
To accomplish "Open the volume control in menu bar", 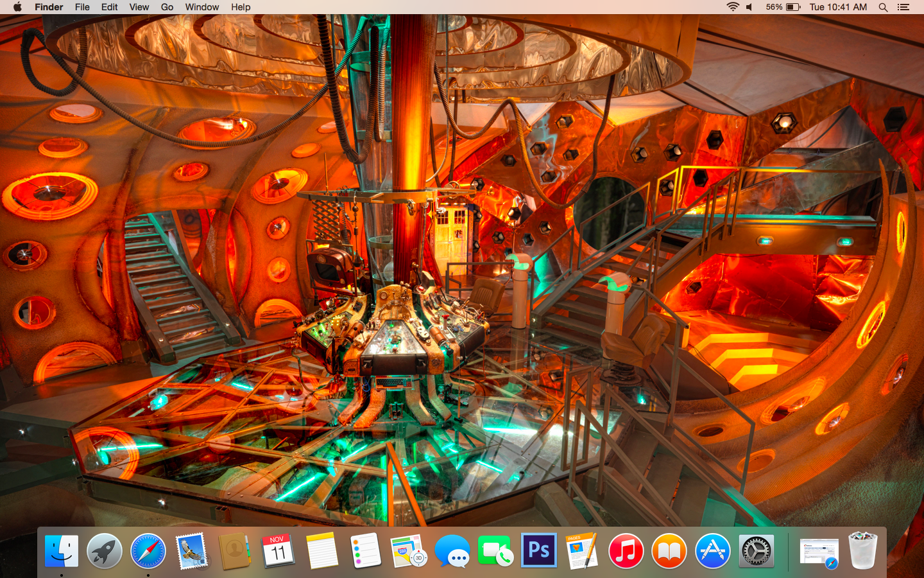I will pyautogui.click(x=749, y=7).
